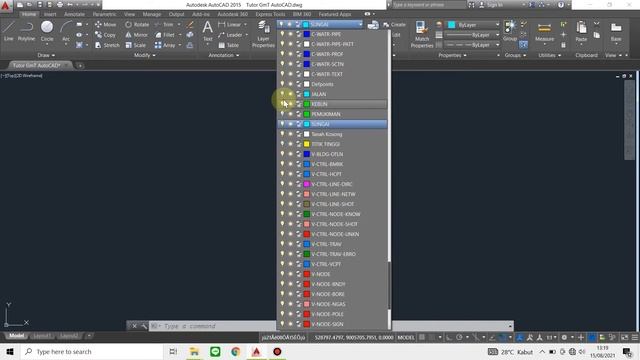
Task: Click the Windows taskbar search box
Action: [93, 351]
